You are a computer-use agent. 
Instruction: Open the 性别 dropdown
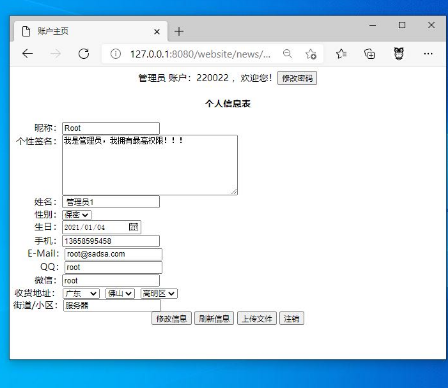pyautogui.click(x=77, y=215)
